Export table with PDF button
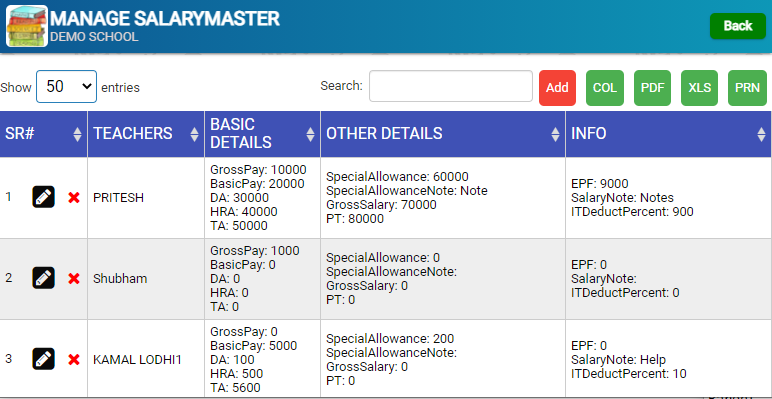 point(652,88)
